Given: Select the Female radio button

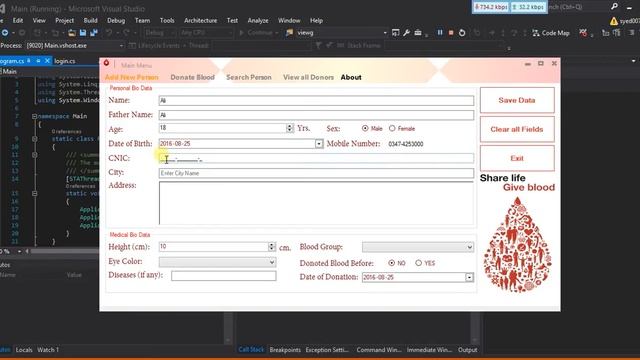Looking at the screenshot, I should click(x=392, y=128).
